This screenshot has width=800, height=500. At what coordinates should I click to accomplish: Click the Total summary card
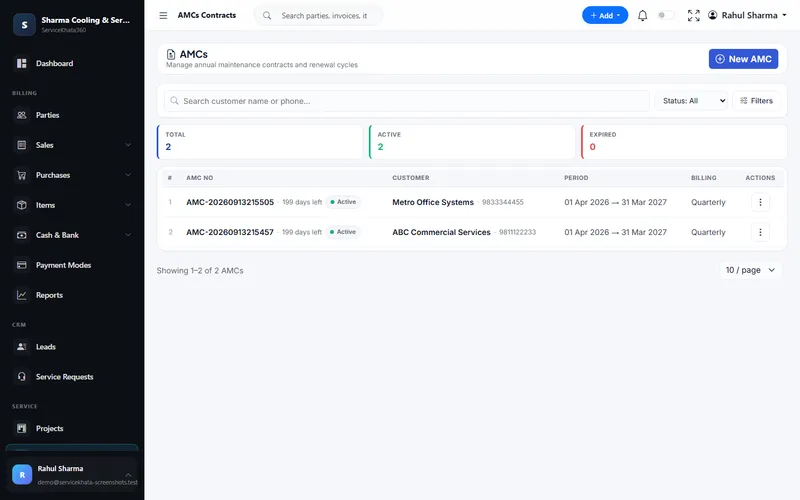[x=260, y=142]
